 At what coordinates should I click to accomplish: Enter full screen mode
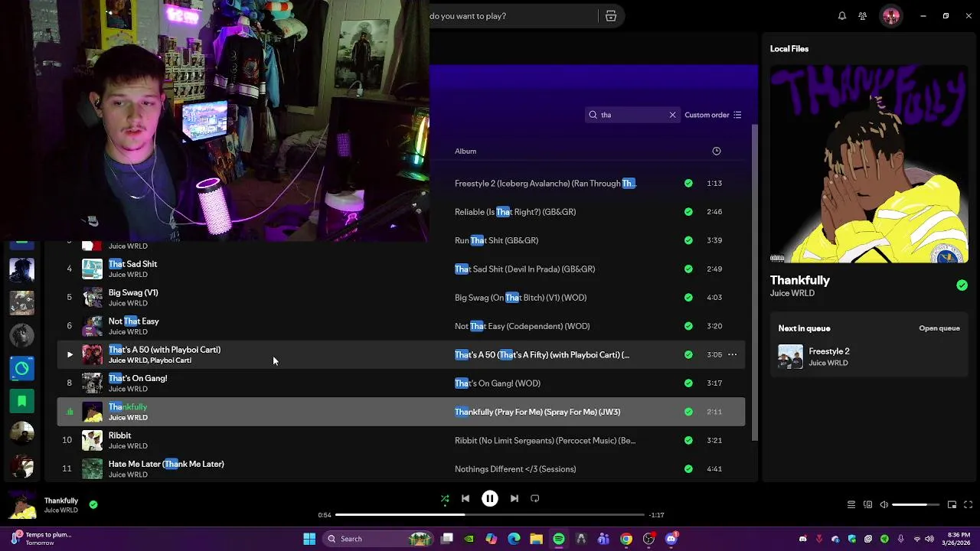(x=968, y=505)
